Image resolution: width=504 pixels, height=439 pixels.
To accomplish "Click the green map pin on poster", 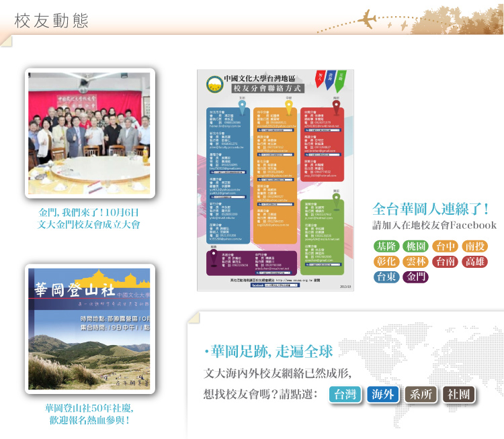I will pos(336,201).
